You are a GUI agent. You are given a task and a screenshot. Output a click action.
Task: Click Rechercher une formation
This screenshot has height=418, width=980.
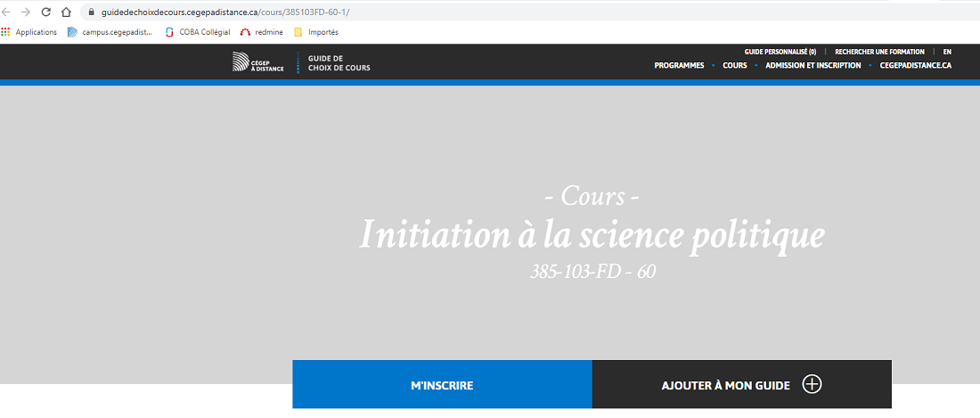point(879,52)
